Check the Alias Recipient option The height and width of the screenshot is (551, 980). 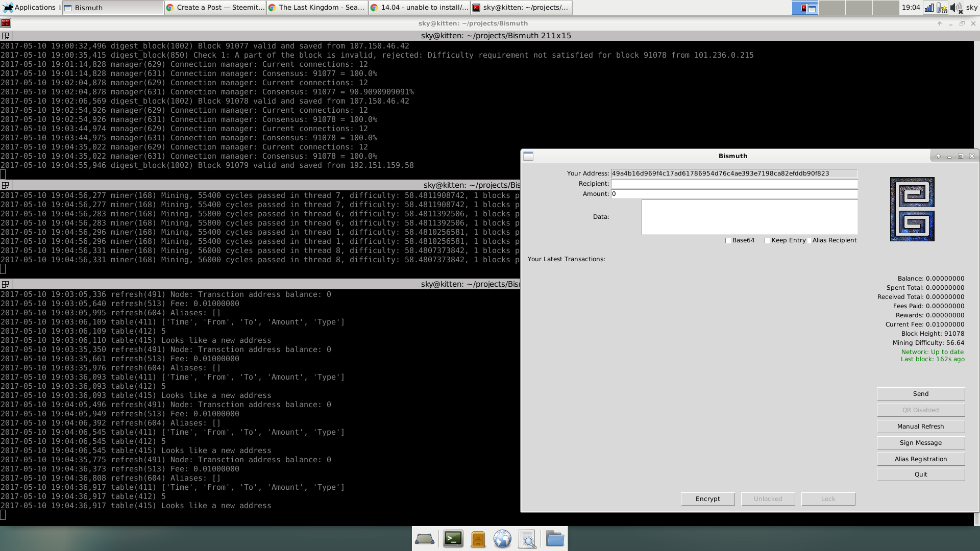point(809,240)
